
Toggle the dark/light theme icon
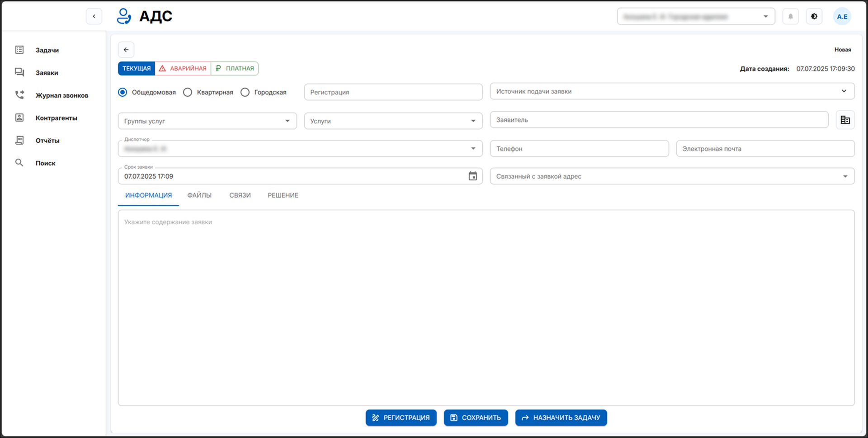tap(814, 17)
